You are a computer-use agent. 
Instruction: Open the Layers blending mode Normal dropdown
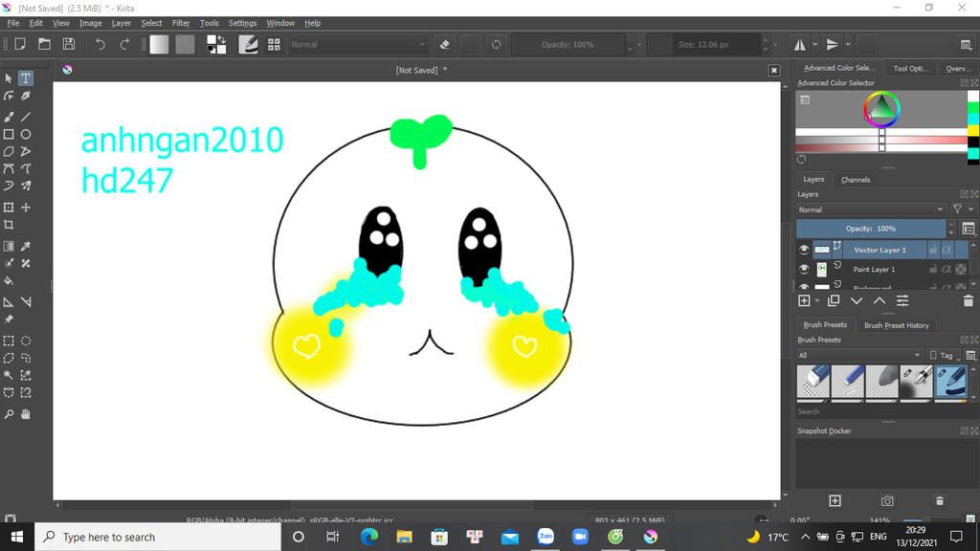click(x=871, y=209)
